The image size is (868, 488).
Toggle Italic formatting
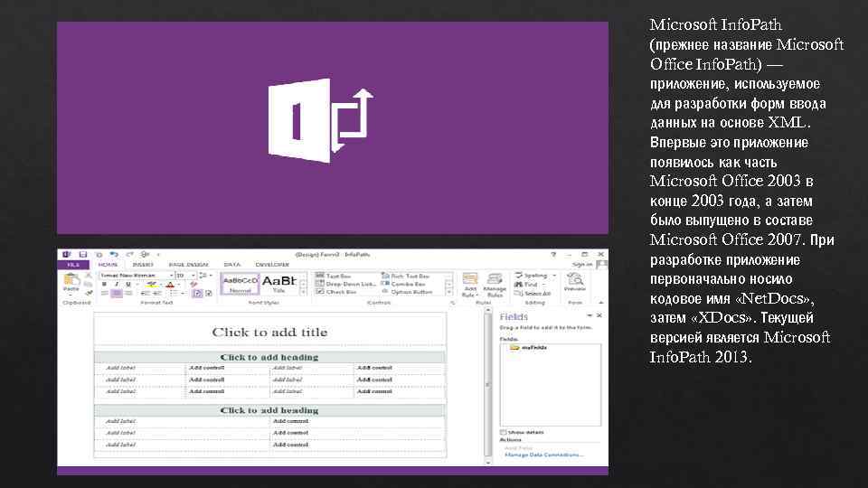coord(117,284)
